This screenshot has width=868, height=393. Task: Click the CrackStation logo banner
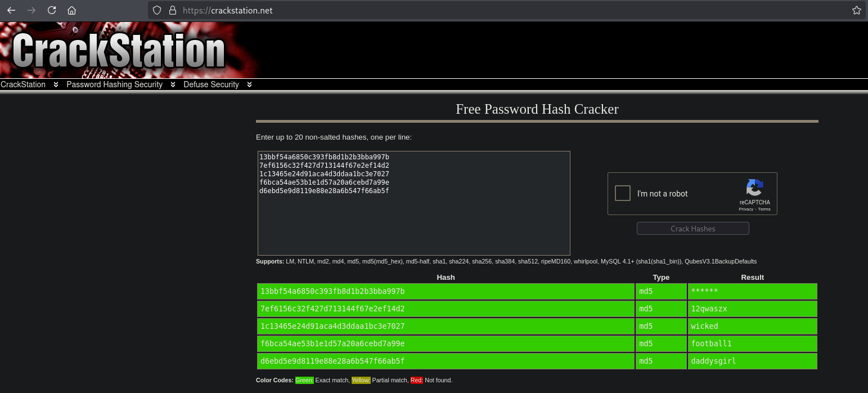(118, 51)
